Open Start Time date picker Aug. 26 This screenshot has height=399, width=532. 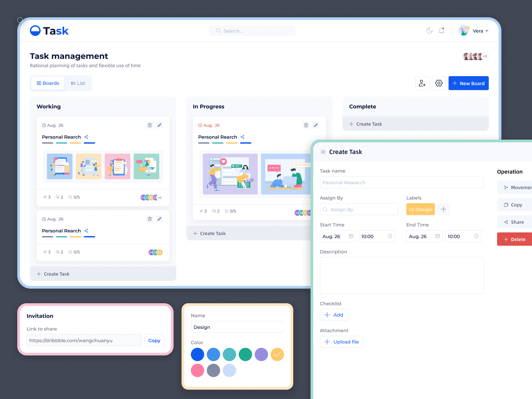[x=338, y=236]
